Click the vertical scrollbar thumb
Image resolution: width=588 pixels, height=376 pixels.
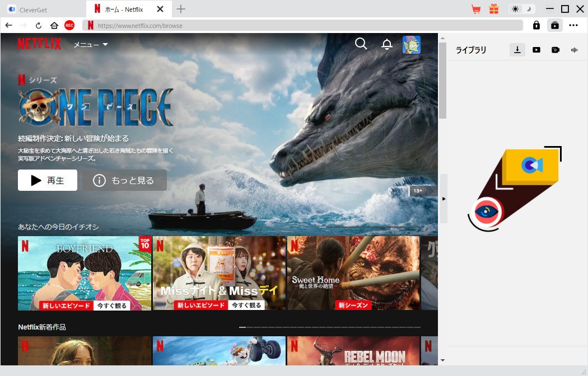[x=442, y=81]
